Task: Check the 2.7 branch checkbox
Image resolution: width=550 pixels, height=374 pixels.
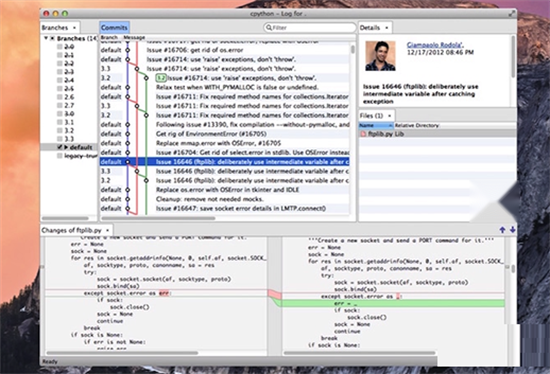Action: click(x=60, y=105)
